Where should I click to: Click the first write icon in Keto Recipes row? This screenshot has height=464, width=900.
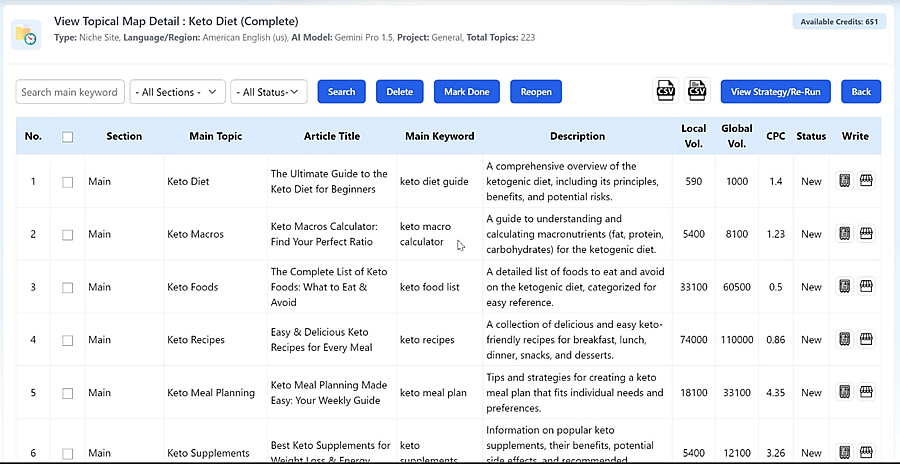click(844, 339)
